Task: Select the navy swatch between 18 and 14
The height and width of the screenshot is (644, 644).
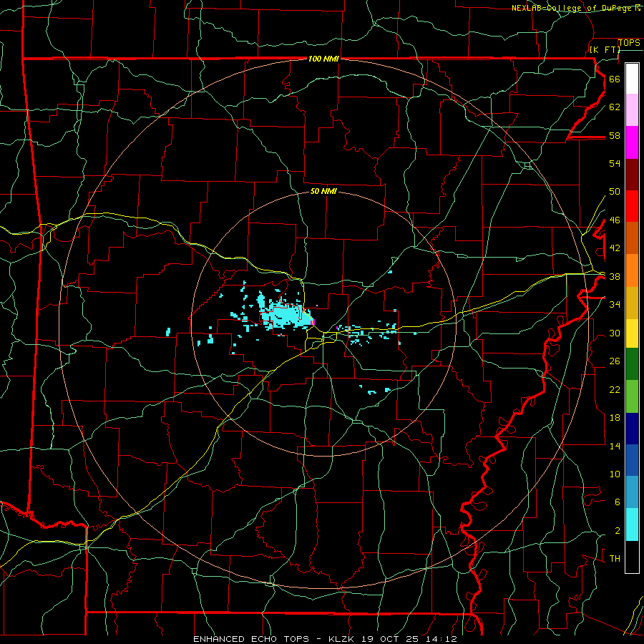Action: 632,429
